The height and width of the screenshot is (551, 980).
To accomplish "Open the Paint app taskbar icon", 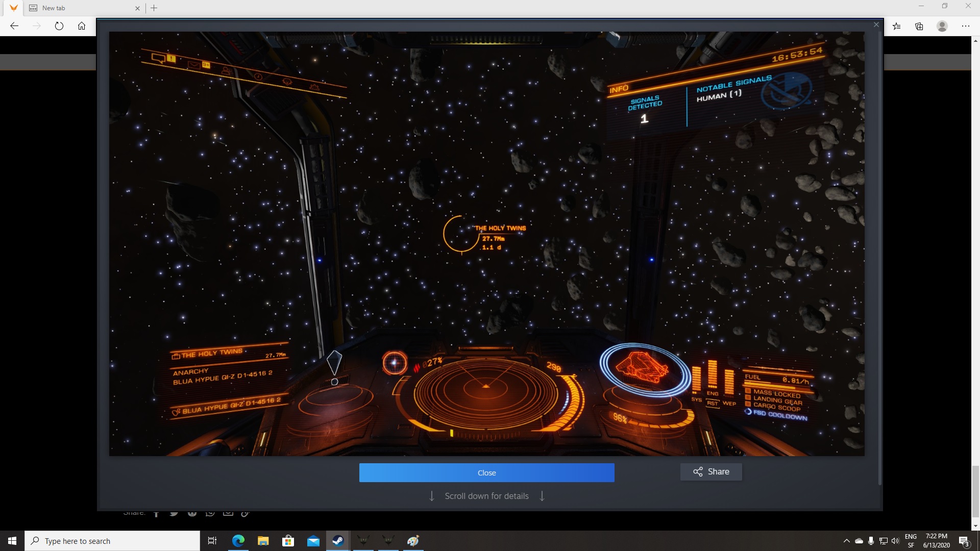I will coord(413,541).
